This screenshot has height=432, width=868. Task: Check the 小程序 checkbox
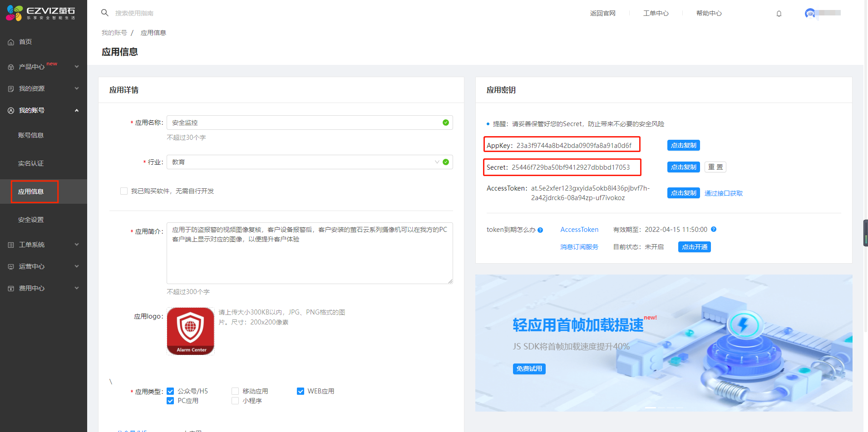(235, 401)
